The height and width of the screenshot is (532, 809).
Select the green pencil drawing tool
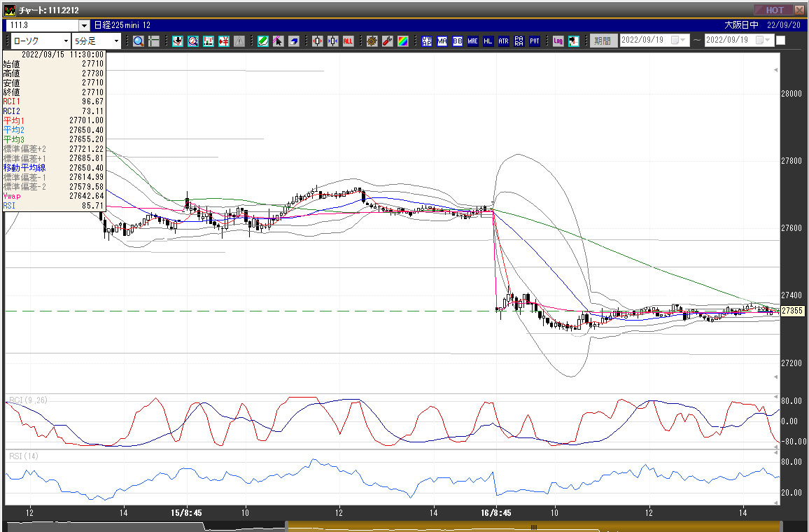click(263, 41)
